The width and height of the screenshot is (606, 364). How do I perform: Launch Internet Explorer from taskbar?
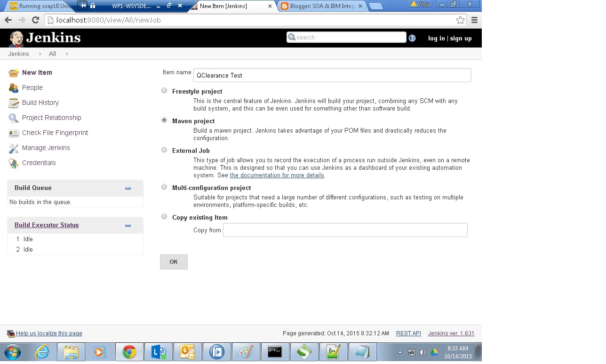point(42,352)
